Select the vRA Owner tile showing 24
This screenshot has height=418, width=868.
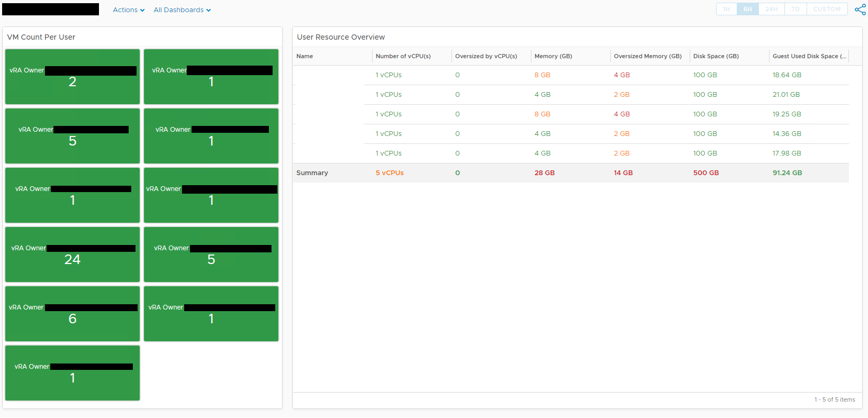click(x=73, y=255)
